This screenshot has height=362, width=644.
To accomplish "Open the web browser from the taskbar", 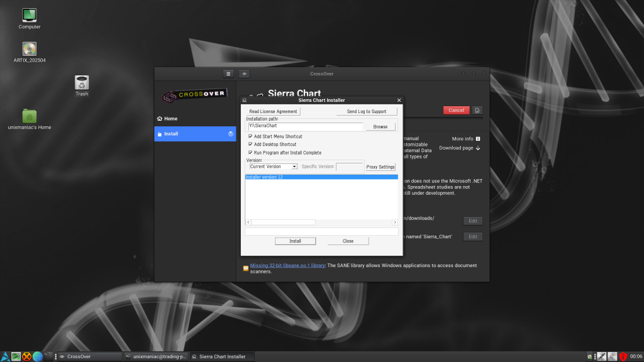I will 38,356.
